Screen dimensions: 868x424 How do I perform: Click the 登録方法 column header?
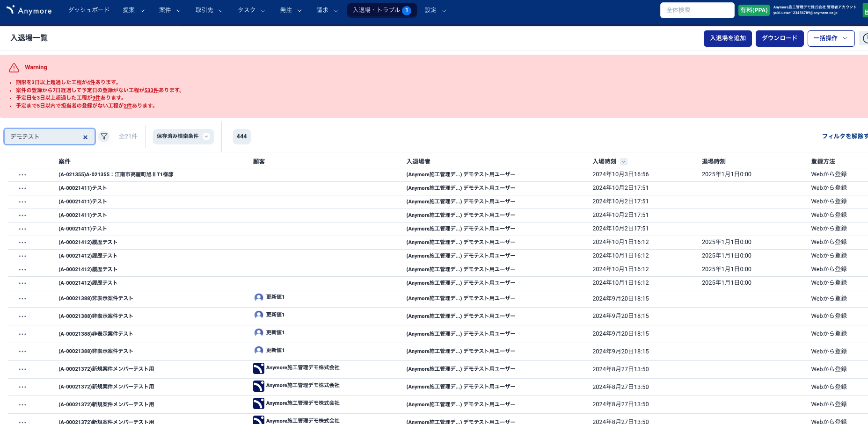pyautogui.click(x=823, y=162)
